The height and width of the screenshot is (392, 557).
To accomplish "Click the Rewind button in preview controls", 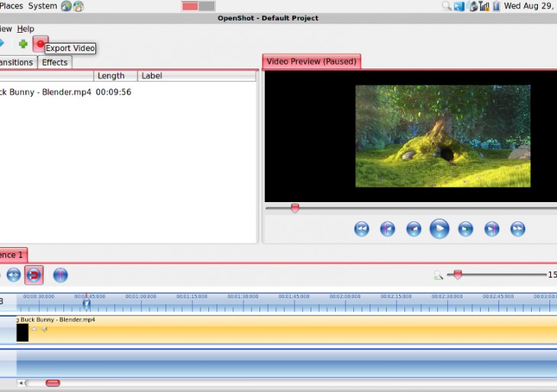I will tap(362, 229).
